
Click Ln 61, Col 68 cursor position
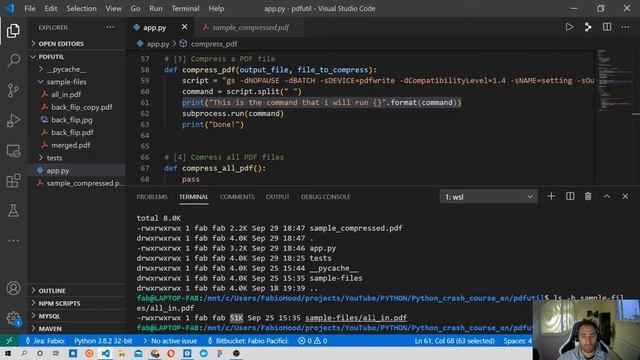pos(454,340)
